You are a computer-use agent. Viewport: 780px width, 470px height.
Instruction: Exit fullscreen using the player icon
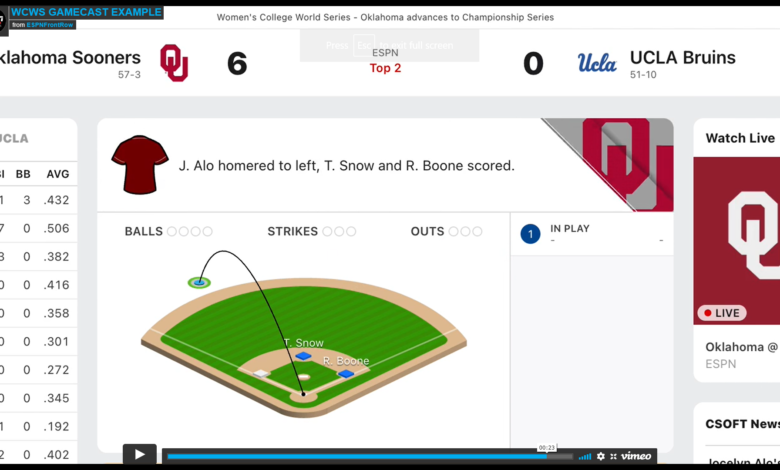pyautogui.click(x=613, y=456)
